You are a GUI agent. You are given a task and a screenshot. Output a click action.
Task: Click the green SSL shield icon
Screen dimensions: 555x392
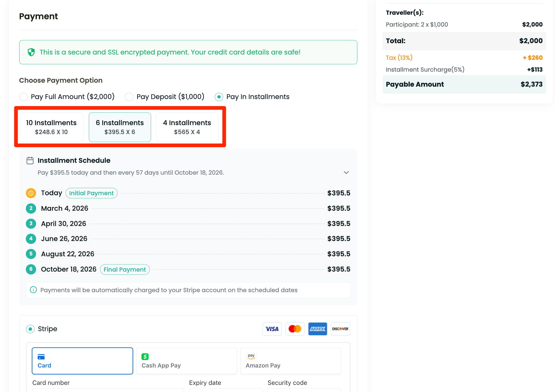tap(31, 52)
